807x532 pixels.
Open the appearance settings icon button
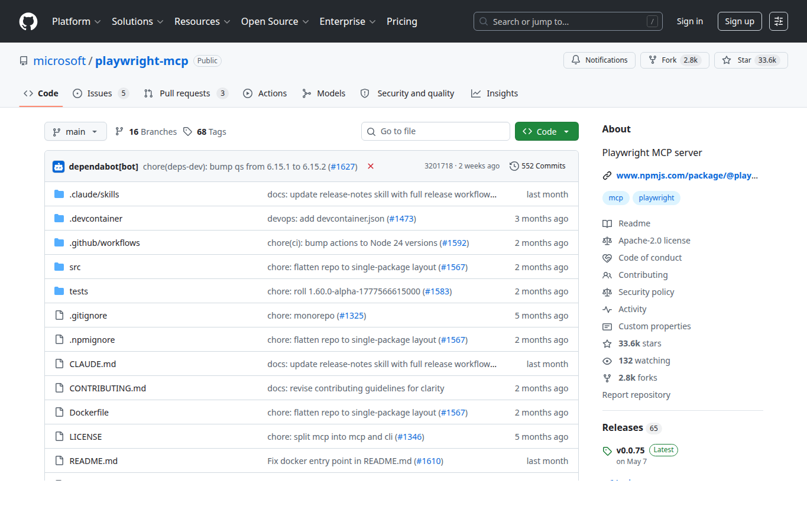pyautogui.click(x=779, y=21)
